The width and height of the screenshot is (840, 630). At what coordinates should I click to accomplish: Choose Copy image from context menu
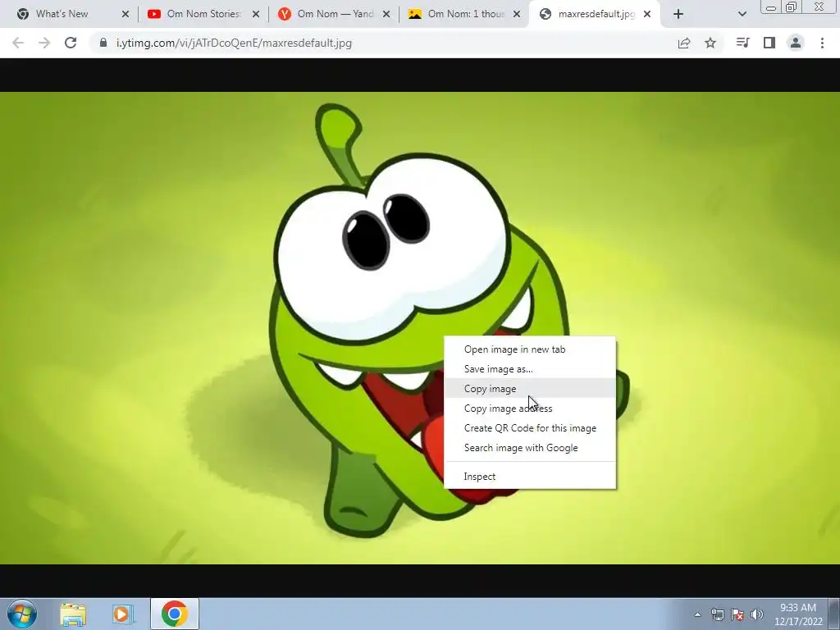click(530, 388)
